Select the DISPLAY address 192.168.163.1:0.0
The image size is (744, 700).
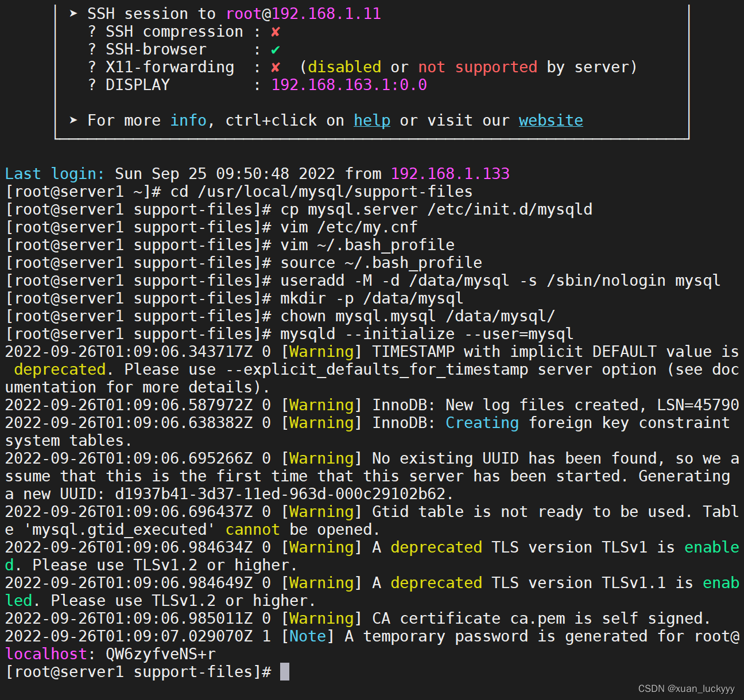349,84
